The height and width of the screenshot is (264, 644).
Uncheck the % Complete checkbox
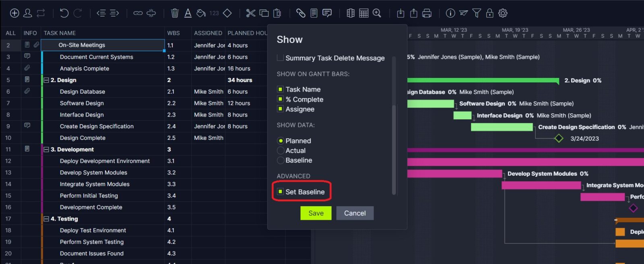[x=280, y=99]
